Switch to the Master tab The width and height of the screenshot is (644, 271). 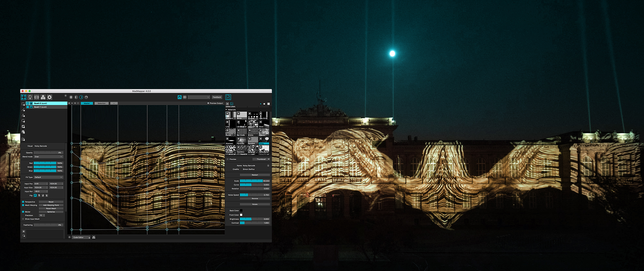tap(87, 103)
